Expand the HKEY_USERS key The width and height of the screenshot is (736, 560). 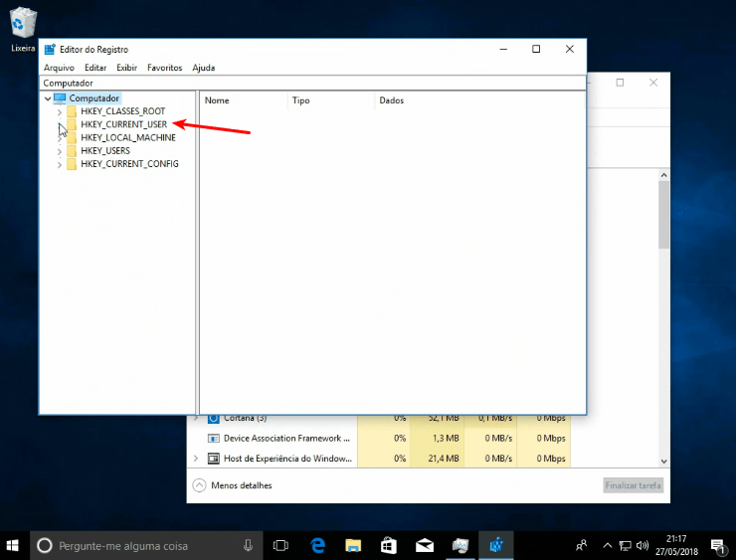click(59, 151)
